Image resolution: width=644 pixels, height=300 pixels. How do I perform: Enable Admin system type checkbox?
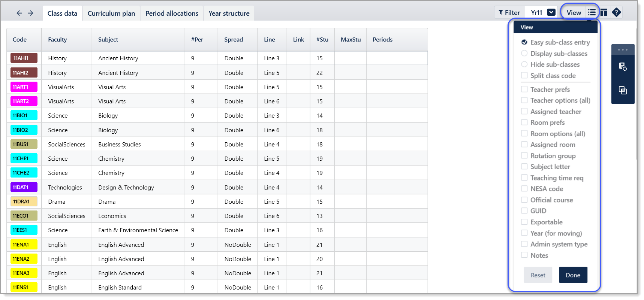pos(524,244)
